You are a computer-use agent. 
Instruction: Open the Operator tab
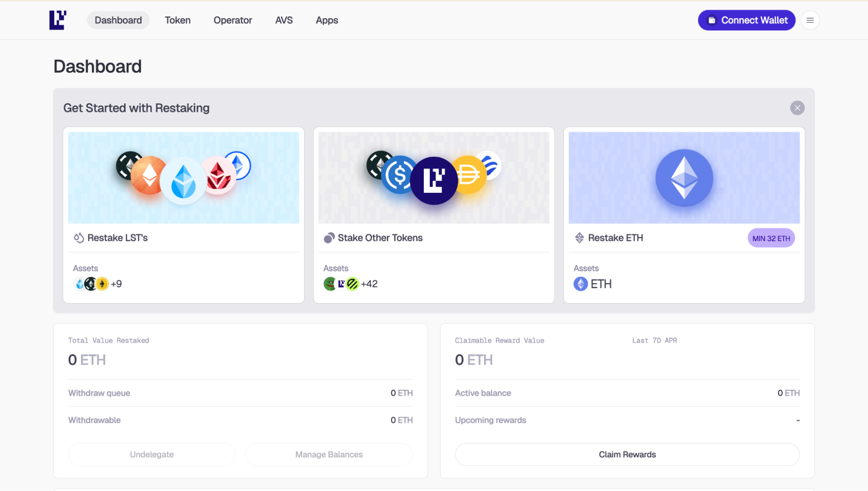(233, 20)
